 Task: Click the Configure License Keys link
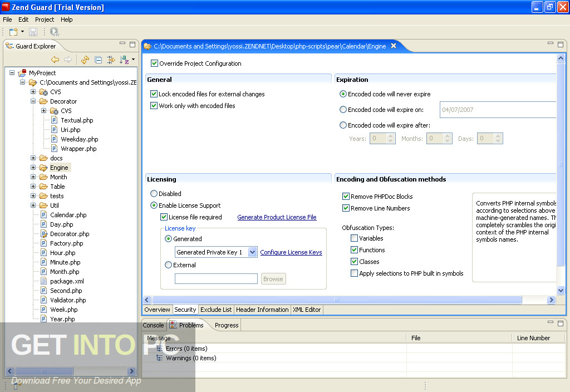(291, 252)
